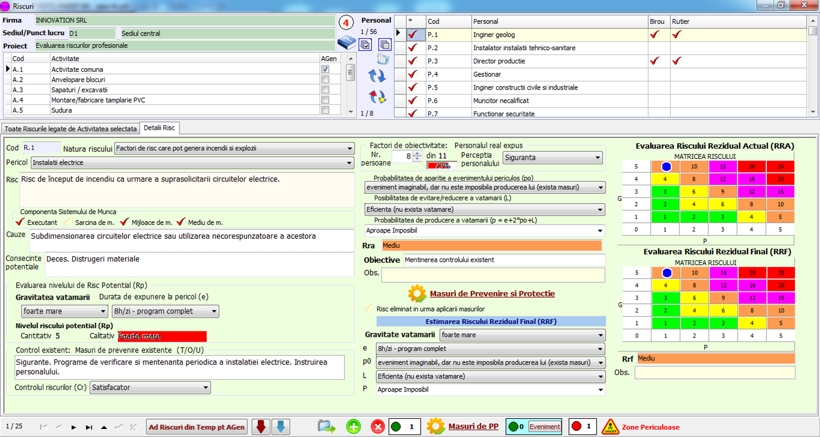
Task: Go to next record arrow in navigator
Action: pos(74,427)
